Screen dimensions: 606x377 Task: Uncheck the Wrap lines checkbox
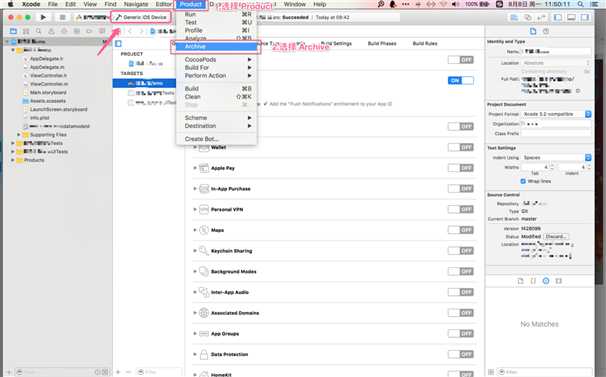(523, 181)
